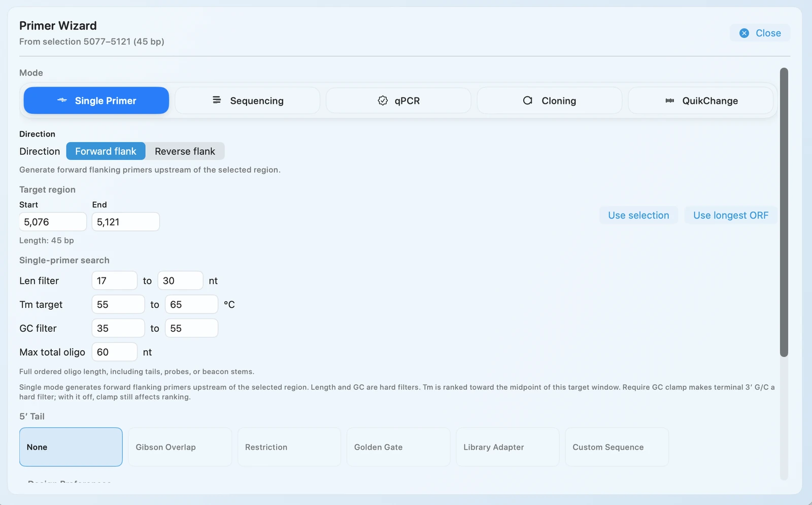Choose Gibson Overlap 5′ tail

[180, 447]
